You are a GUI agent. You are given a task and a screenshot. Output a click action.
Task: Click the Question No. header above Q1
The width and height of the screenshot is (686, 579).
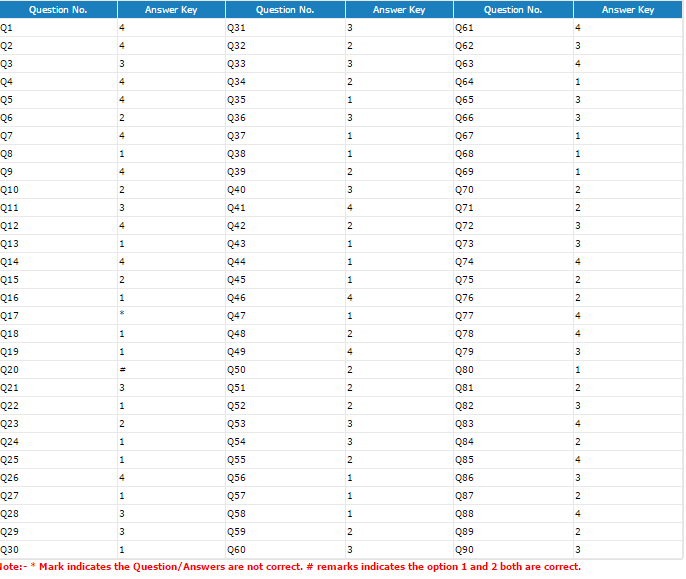coord(58,10)
